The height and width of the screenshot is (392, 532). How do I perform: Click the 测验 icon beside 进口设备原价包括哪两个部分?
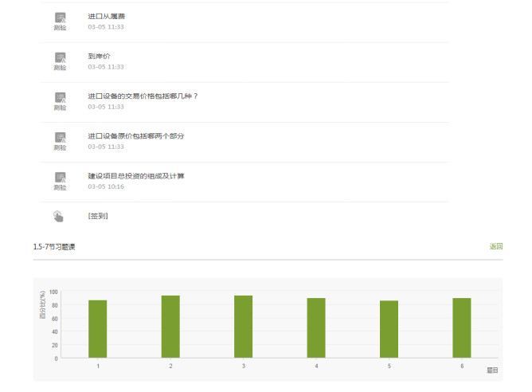60,139
